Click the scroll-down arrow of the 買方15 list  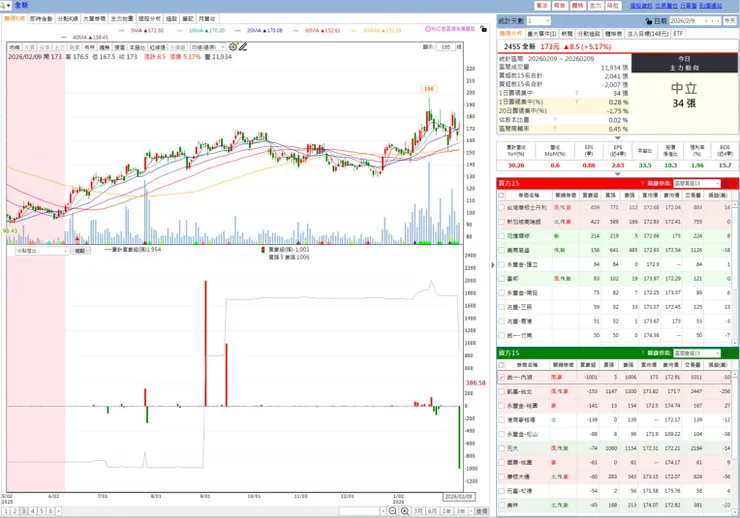735,343
